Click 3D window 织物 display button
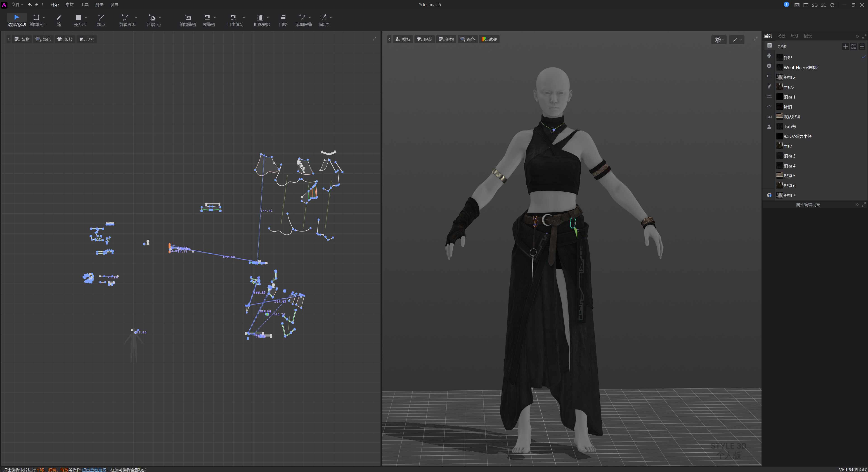 click(x=446, y=39)
